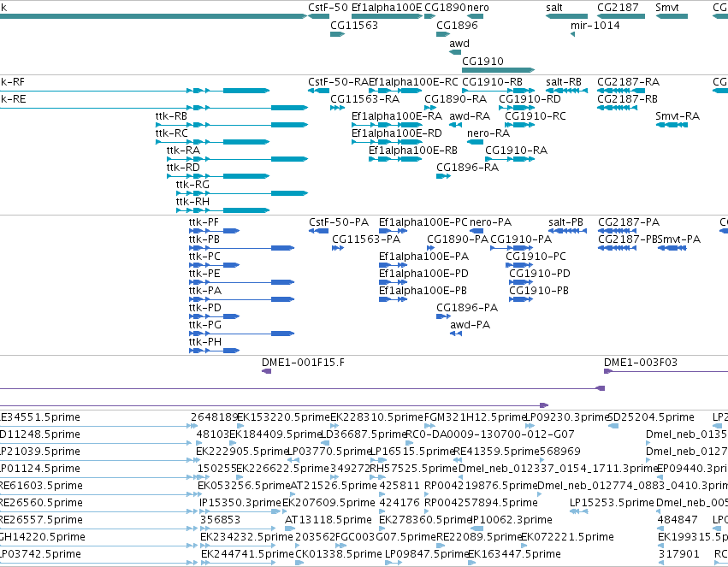Click transcript ttk-RD label
Image resolution: width=728 pixels, height=567 pixels.
[x=183, y=168]
